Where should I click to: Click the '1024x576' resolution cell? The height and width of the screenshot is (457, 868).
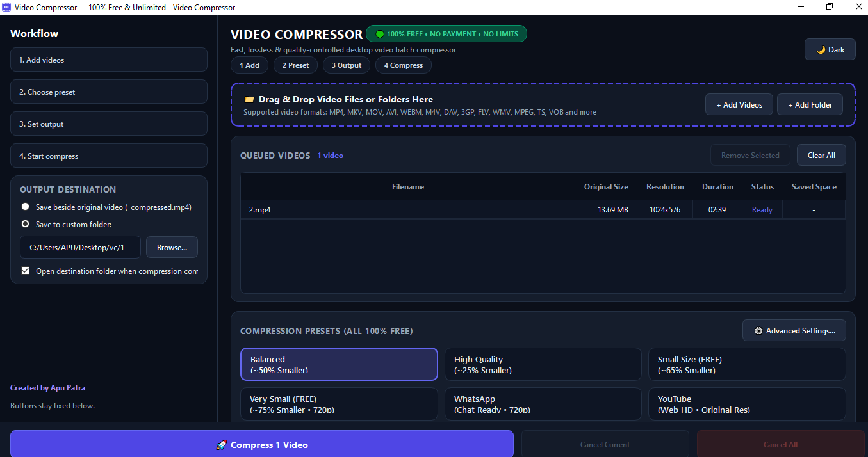click(665, 209)
